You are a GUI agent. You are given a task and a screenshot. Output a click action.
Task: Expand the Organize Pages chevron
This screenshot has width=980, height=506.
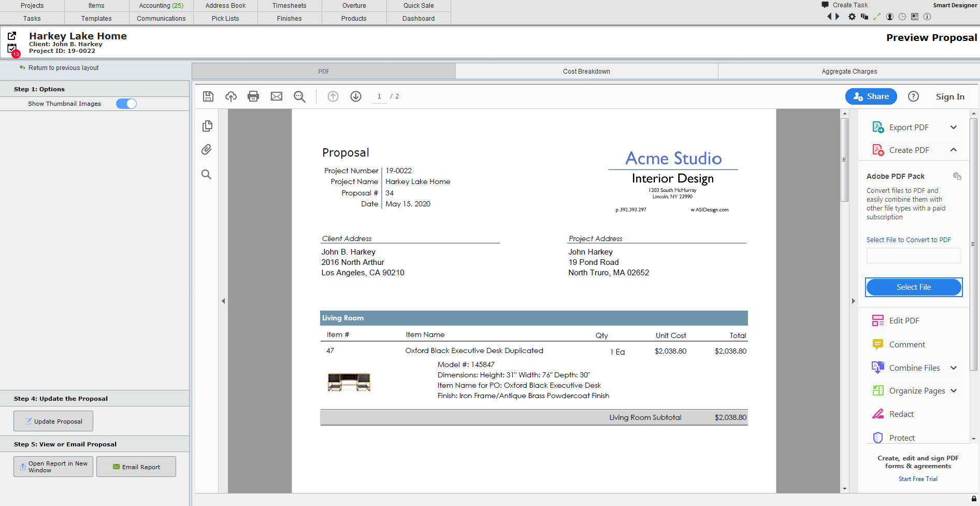tap(954, 391)
